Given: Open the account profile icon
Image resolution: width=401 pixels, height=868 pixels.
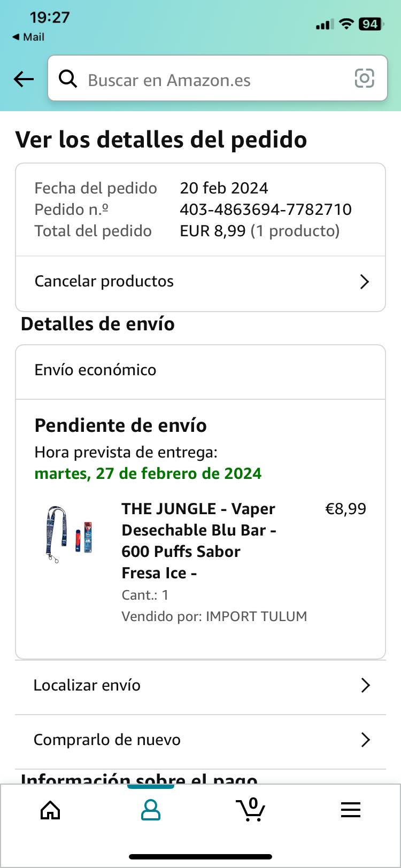Looking at the screenshot, I should 151,810.
